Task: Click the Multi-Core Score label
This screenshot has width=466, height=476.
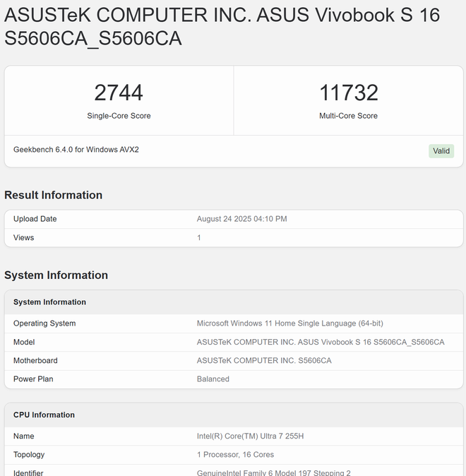Action: click(348, 116)
